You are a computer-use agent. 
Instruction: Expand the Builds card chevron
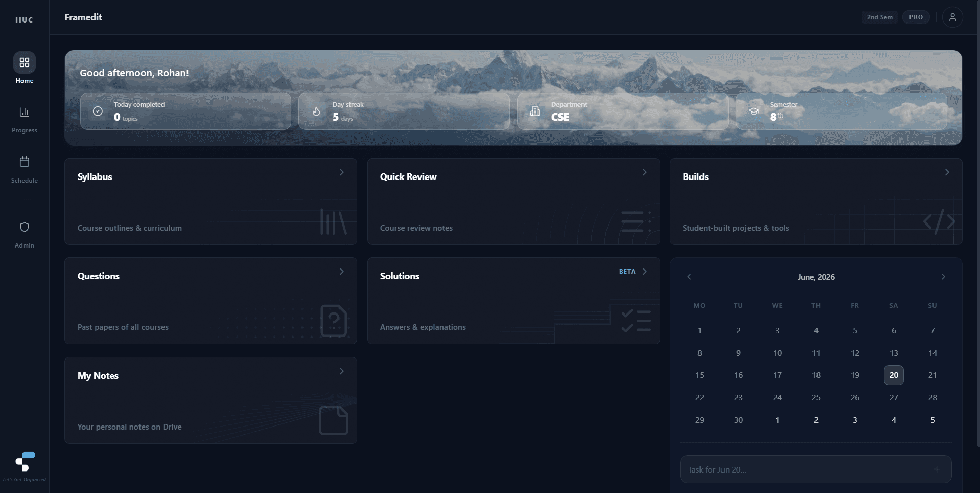pos(947,172)
